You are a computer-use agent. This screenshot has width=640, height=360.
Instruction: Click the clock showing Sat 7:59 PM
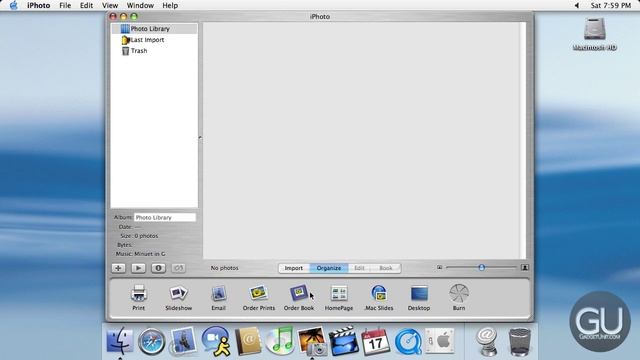click(611, 5)
